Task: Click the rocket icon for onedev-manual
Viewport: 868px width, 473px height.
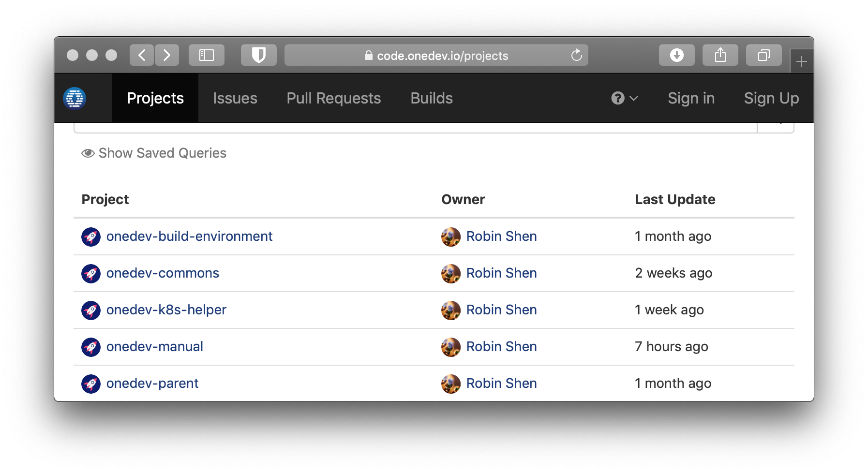Action: (91, 347)
